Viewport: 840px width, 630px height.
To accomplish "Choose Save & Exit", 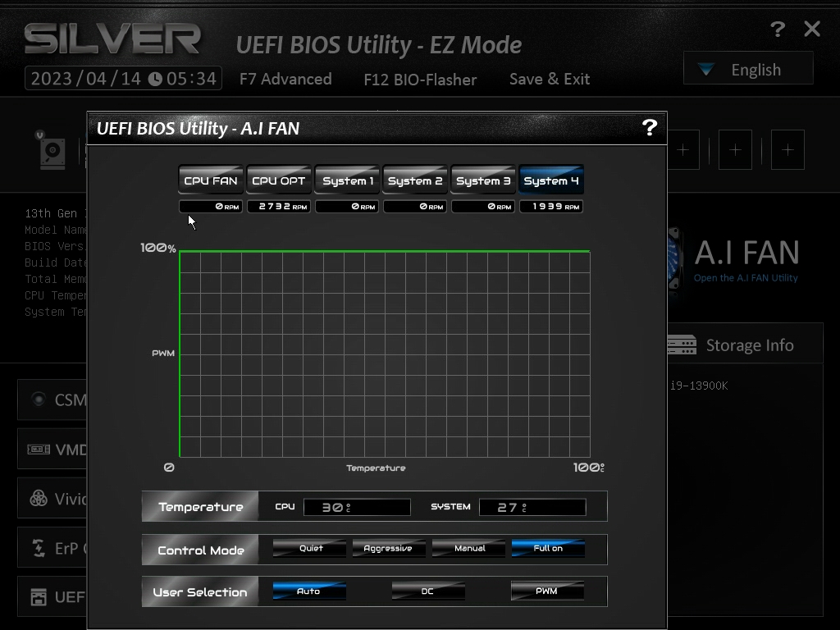I will [x=550, y=80].
